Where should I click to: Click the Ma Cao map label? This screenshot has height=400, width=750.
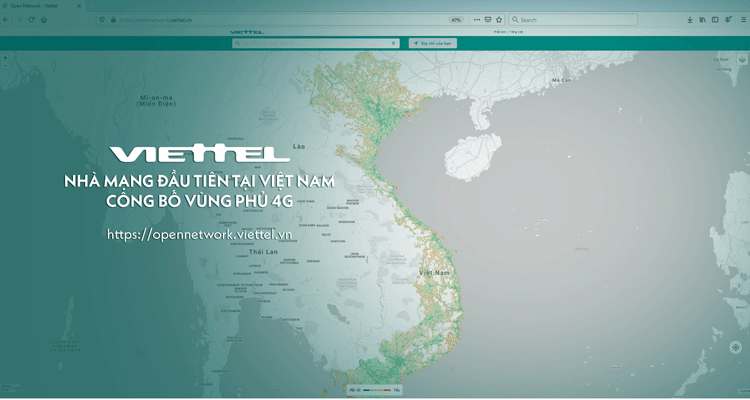point(562,80)
